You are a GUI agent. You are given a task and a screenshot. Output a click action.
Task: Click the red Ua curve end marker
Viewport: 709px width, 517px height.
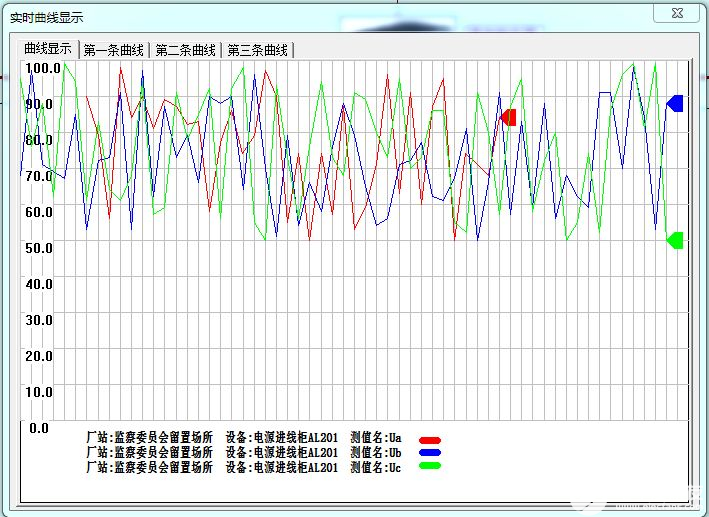509,118
